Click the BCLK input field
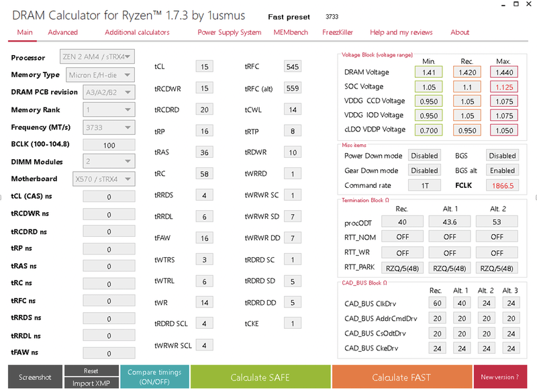This screenshot has height=392, width=537. click(x=109, y=145)
